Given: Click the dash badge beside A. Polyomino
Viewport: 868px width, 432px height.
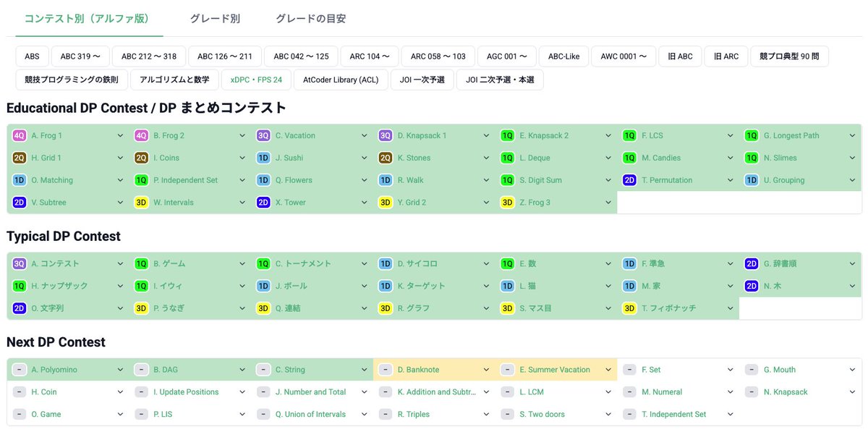Looking at the screenshot, I should tap(20, 370).
